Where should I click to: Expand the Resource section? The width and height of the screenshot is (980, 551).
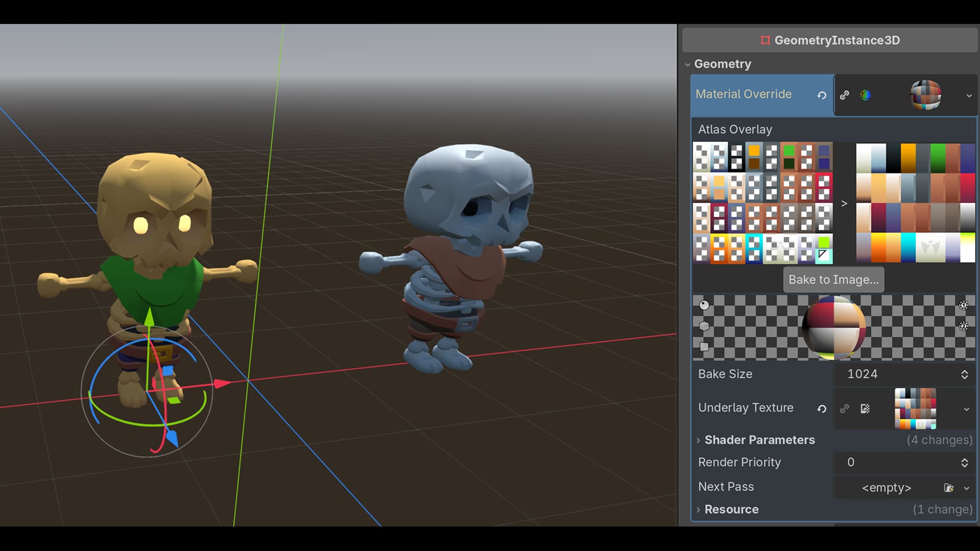point(731,509)
